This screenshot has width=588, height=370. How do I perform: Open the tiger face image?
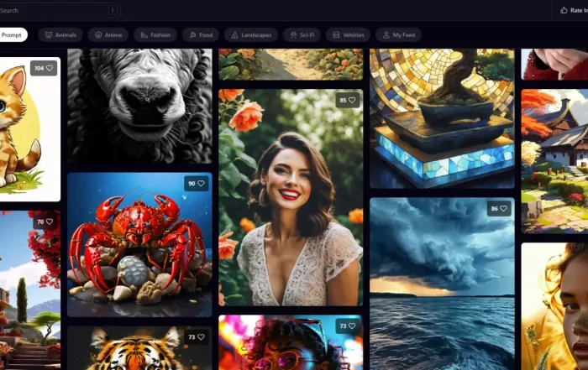click(x=139, y=348)
